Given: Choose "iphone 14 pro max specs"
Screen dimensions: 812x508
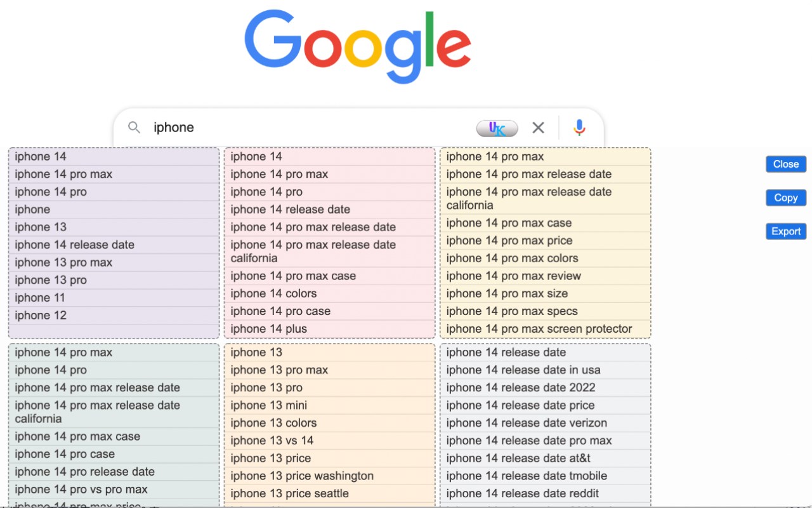Looking at the screenshot, I should pyautogui.click(x=511, y=311).
